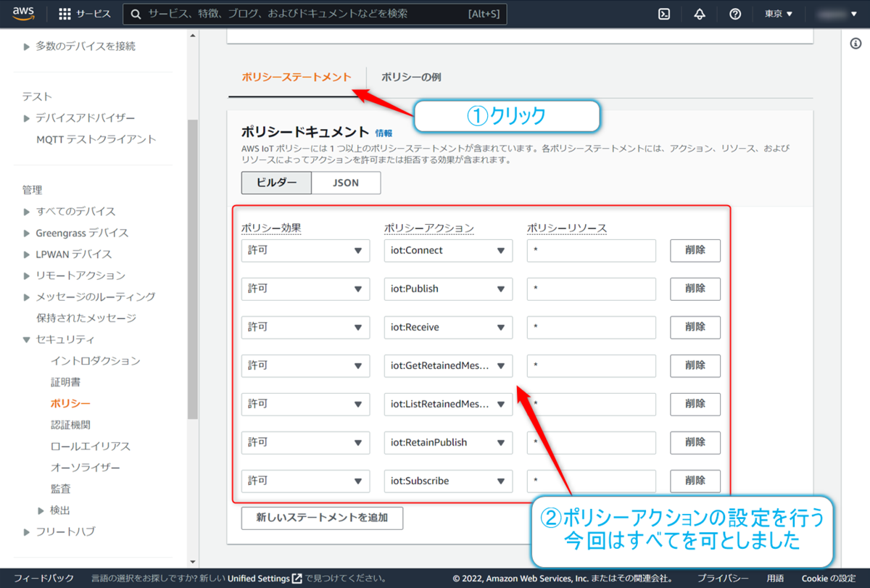This screenshot has height=588, width=870.
Task: Open プライバシー link in footer
Action: (x=723, y=579)
